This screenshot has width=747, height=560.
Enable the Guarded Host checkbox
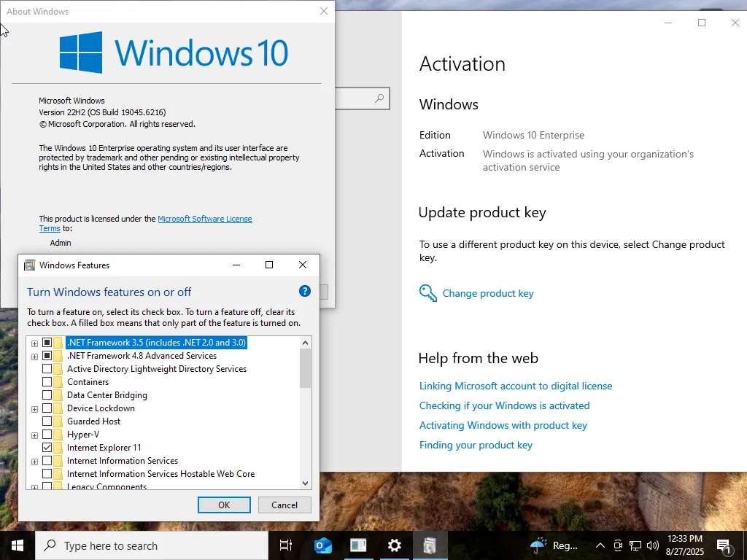pos(47,421)
